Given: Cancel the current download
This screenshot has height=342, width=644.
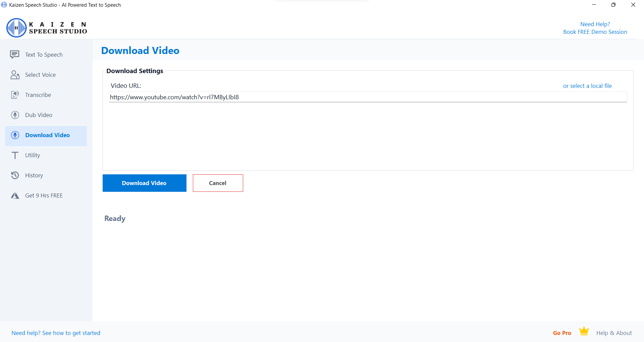Looking at the screenshot, I should [218, 183].
